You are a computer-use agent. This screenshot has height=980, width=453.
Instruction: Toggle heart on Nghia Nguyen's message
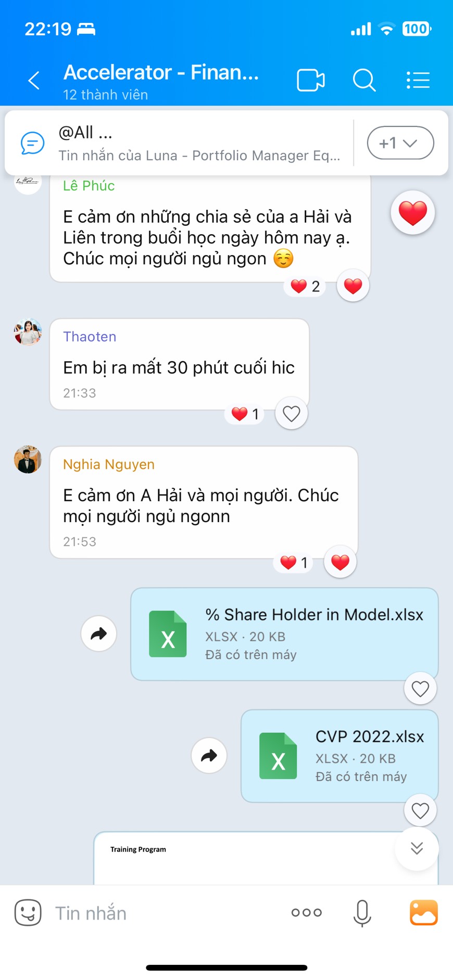coord(341,562)
